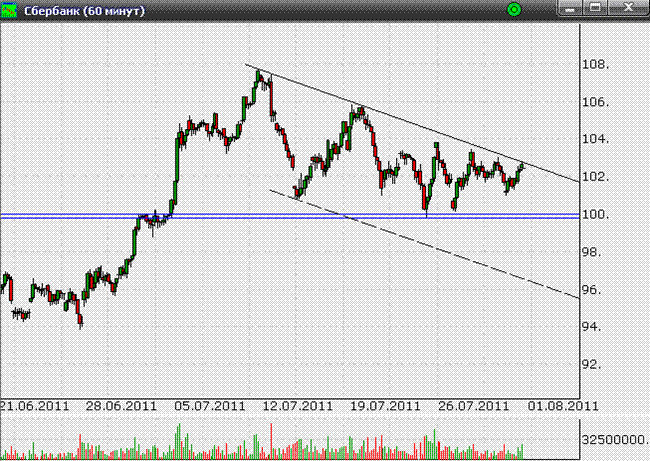Maximize the Сбербанк chart window
The image size is (650, 461).
click(x=595, y=8)
